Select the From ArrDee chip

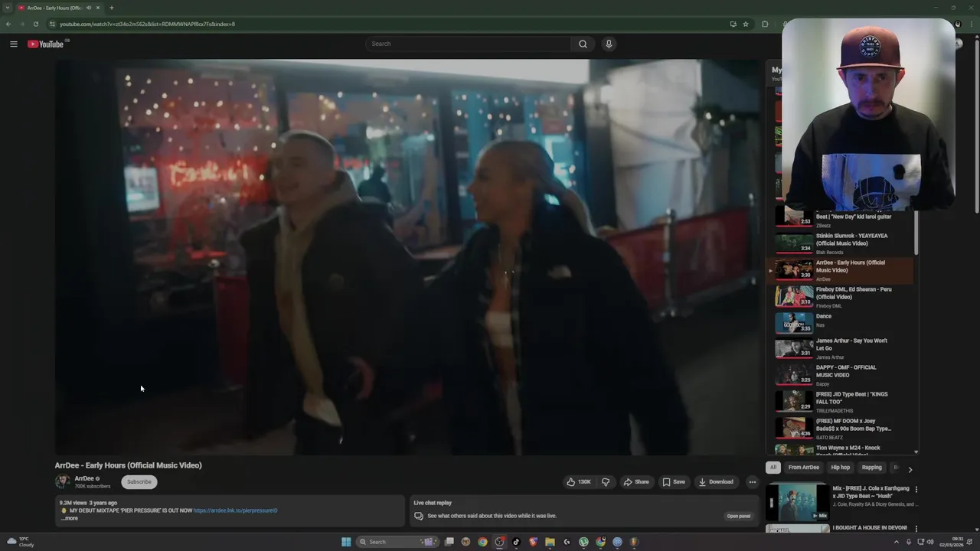tap(804, 468)
